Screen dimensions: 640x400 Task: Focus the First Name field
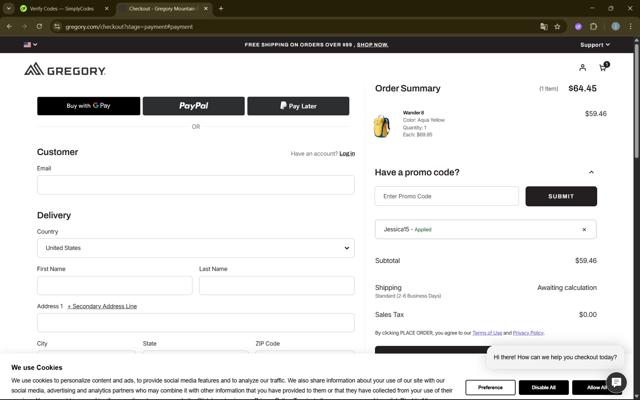pos(115,285)
